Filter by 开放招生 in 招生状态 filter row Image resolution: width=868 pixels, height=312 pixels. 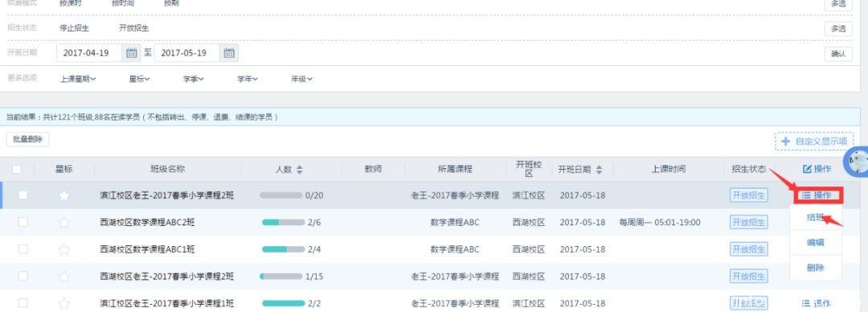tap(134, 27)
